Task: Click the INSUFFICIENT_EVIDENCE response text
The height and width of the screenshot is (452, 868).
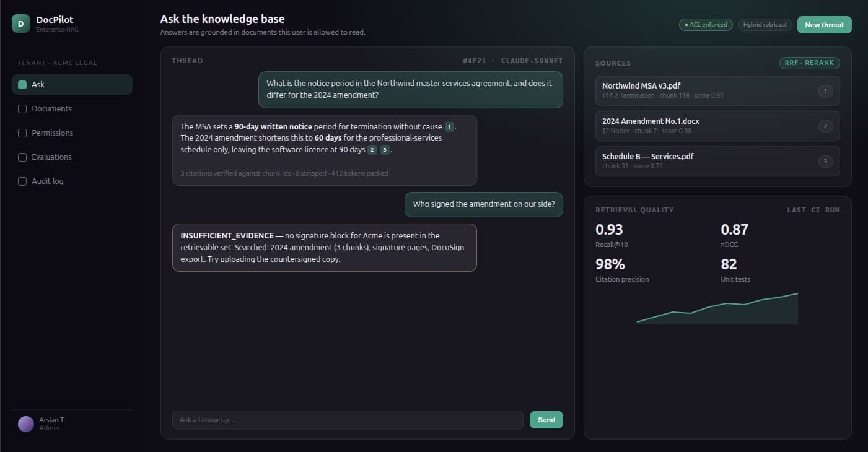Action: click(x=325, y=248)
